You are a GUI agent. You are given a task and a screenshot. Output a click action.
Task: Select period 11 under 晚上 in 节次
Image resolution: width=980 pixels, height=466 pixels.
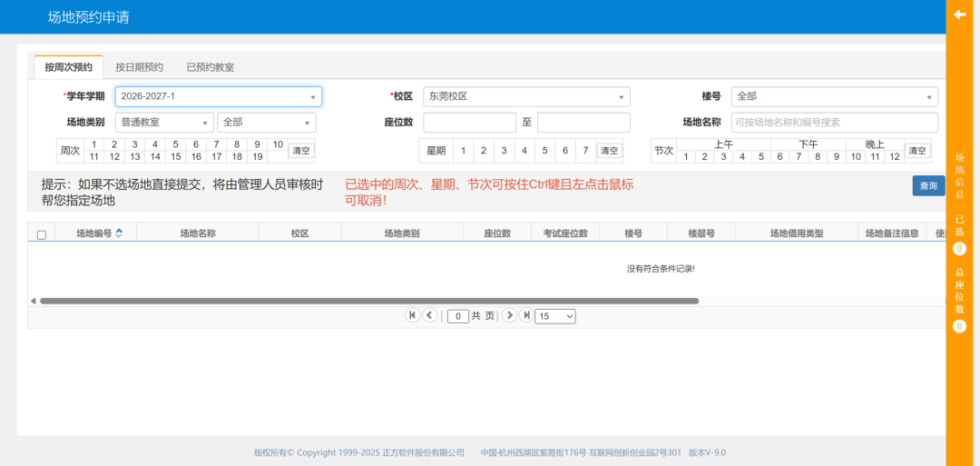tap(875, 157)
